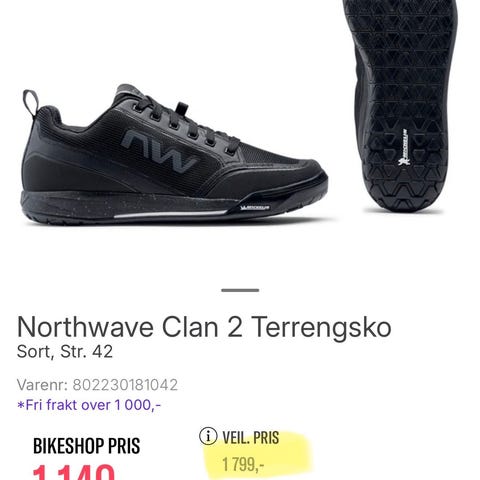Tap the BIKESHOP PRIS label
Image resolution: width=480 pixels, height=480 pixels.
[86, 446]
